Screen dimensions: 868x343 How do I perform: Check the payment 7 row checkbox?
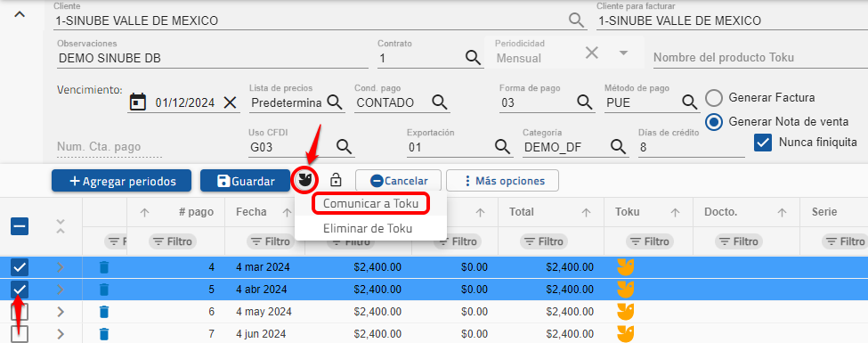tap(20, 333)
